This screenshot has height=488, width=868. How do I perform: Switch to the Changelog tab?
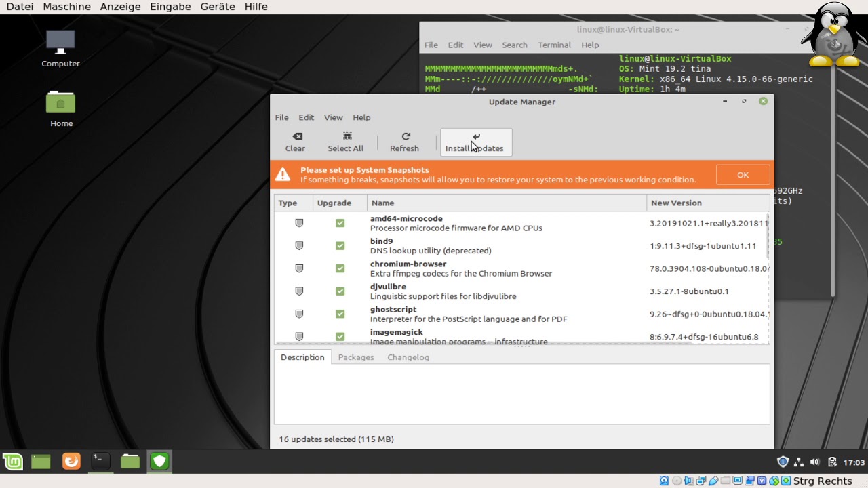[x=408, y=357]
